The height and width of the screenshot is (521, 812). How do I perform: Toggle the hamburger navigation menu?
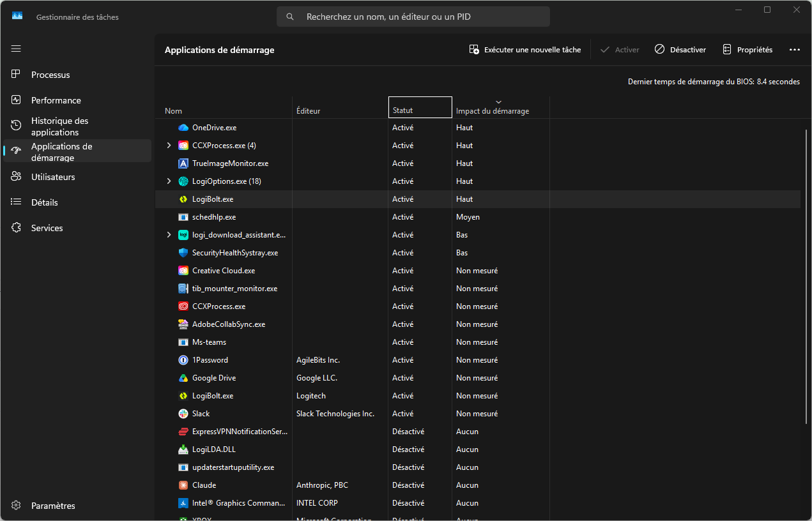pos(16,49)
